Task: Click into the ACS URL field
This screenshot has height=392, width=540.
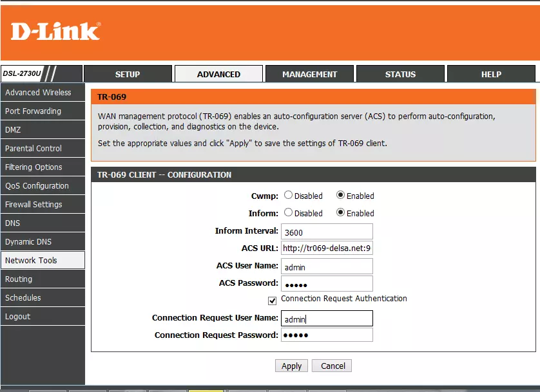Action: click(x=327, y=248)
